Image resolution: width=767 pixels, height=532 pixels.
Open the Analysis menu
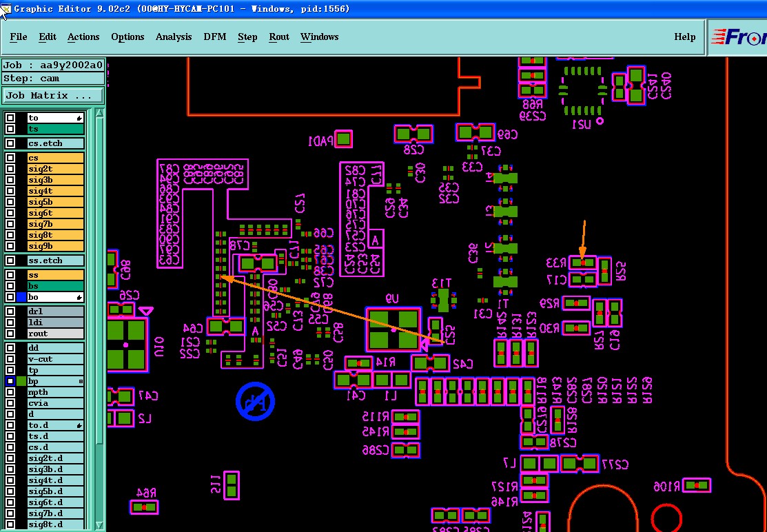(174, 37)
